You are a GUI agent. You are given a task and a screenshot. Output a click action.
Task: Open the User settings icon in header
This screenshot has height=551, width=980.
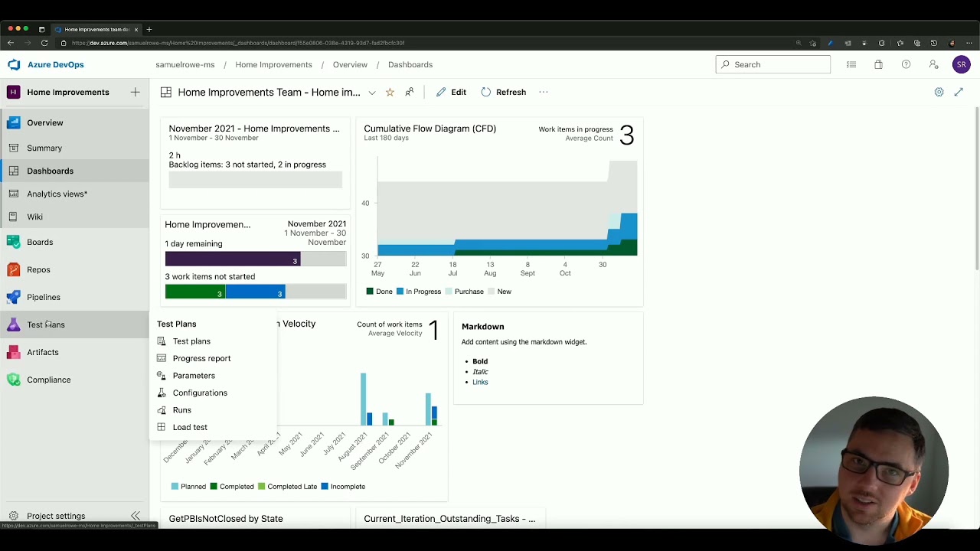click(x=933, y=64)
